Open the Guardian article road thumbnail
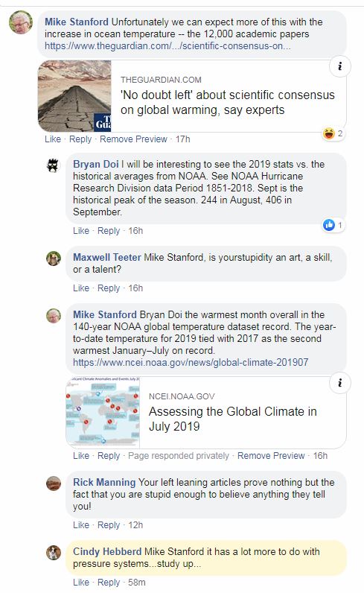364x593 pixels. (x=74, y=96)
